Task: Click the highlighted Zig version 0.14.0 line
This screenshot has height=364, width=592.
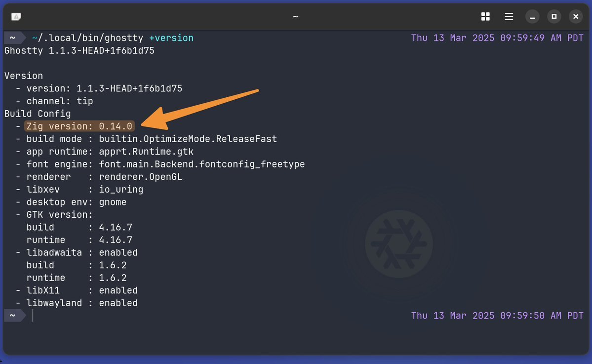Action: point(79,126)
